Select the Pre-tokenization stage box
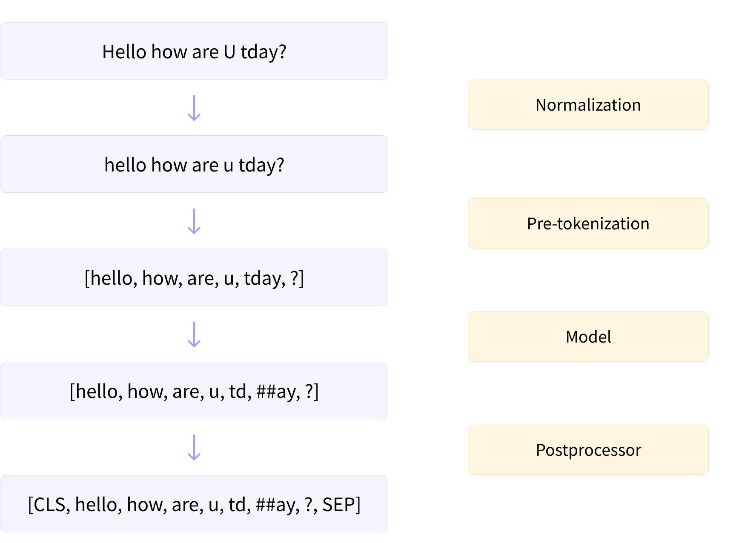This screenshot has width=756, height=543. [588, 223]
